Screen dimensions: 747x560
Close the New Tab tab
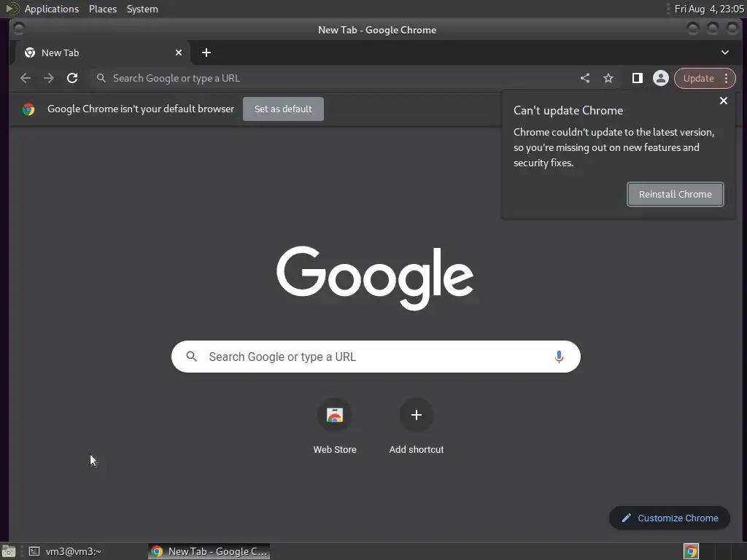(179, 52)
